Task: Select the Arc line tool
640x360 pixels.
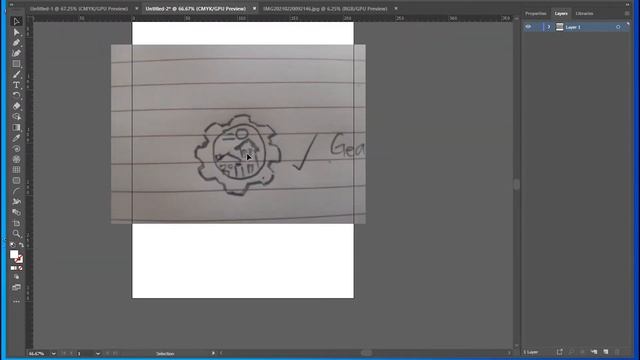Action: 16,191
